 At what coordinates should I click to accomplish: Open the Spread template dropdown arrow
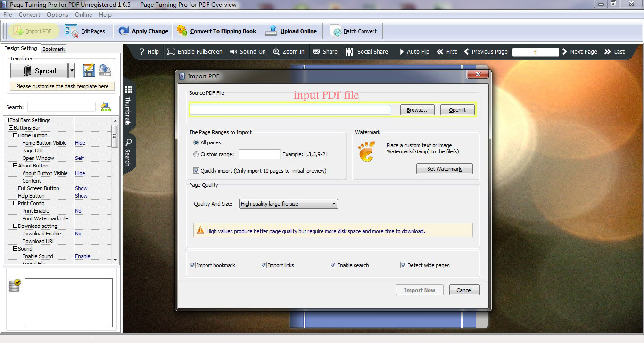pyautogui.click(x=72, y=71)
